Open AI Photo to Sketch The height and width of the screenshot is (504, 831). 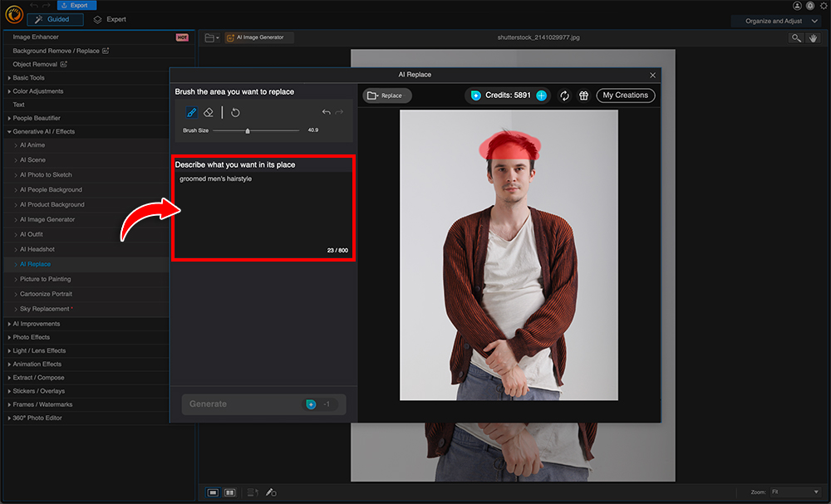click(86, 174)
